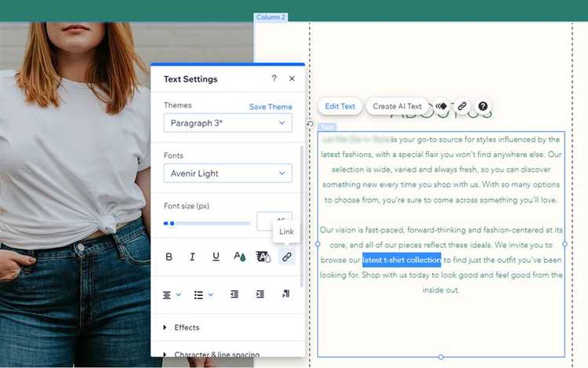
Task: Open Text Settings help question mark
Action: pyautogui.click(x=274, y=78)
